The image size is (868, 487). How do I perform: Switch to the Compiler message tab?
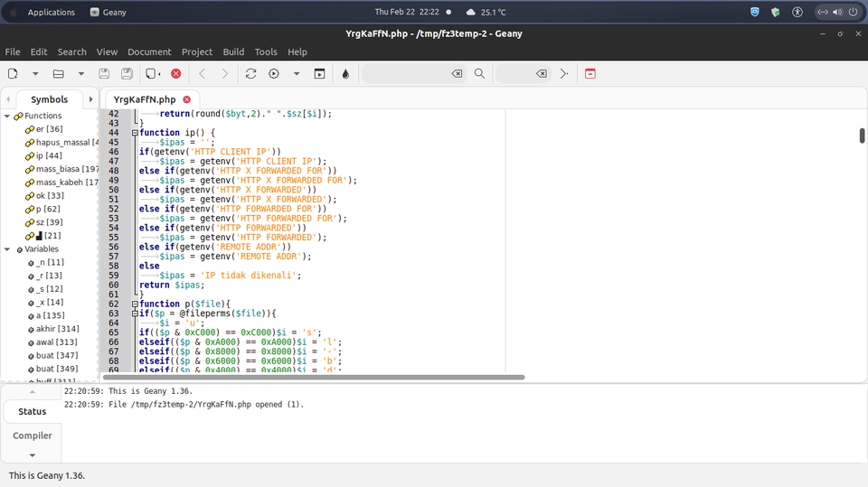click(33, 435)
